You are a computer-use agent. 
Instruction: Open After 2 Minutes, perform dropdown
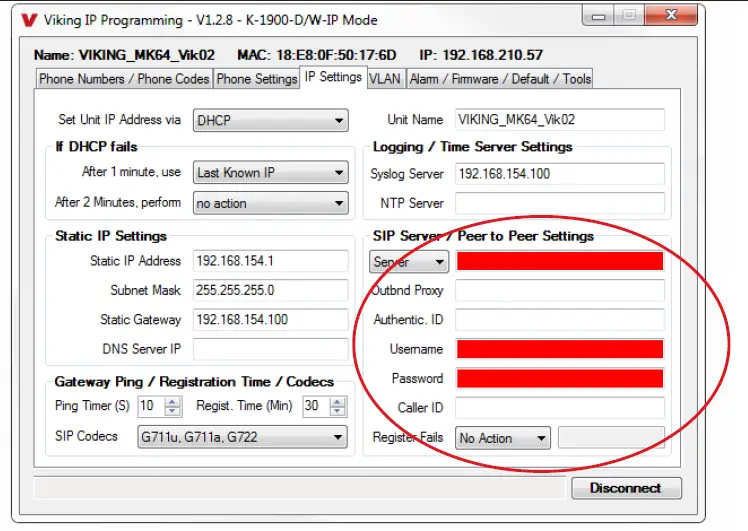tap(270, 203)
